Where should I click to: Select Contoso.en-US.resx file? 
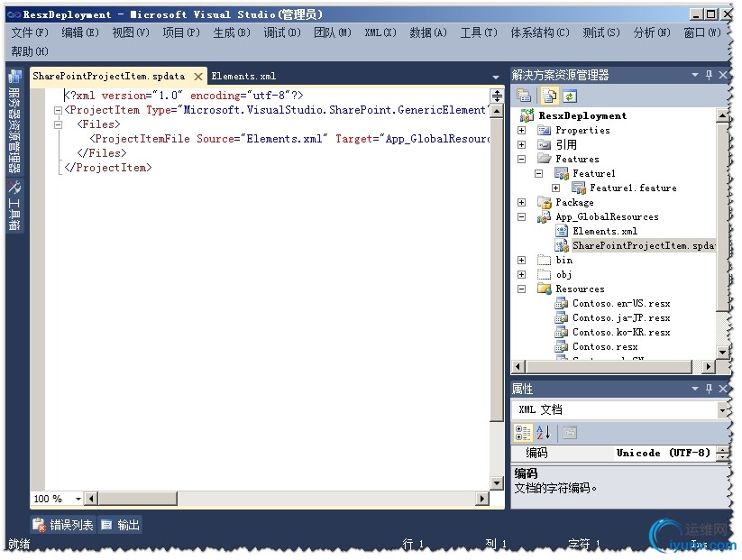(621, 303)
